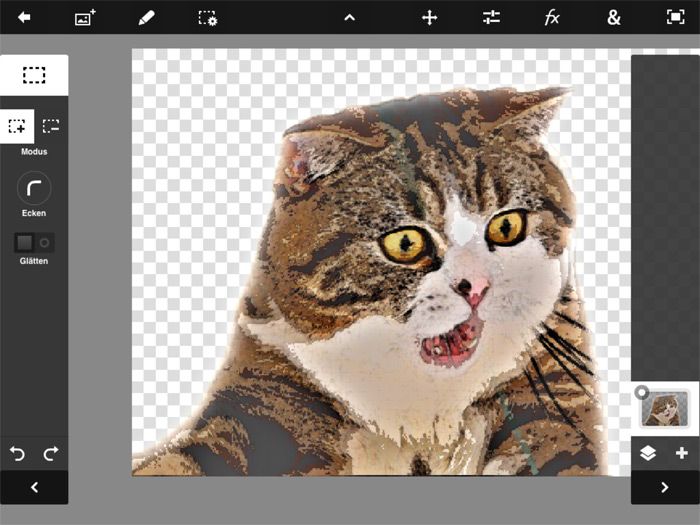Open the add image menu
700x525 pixels.
85,17
